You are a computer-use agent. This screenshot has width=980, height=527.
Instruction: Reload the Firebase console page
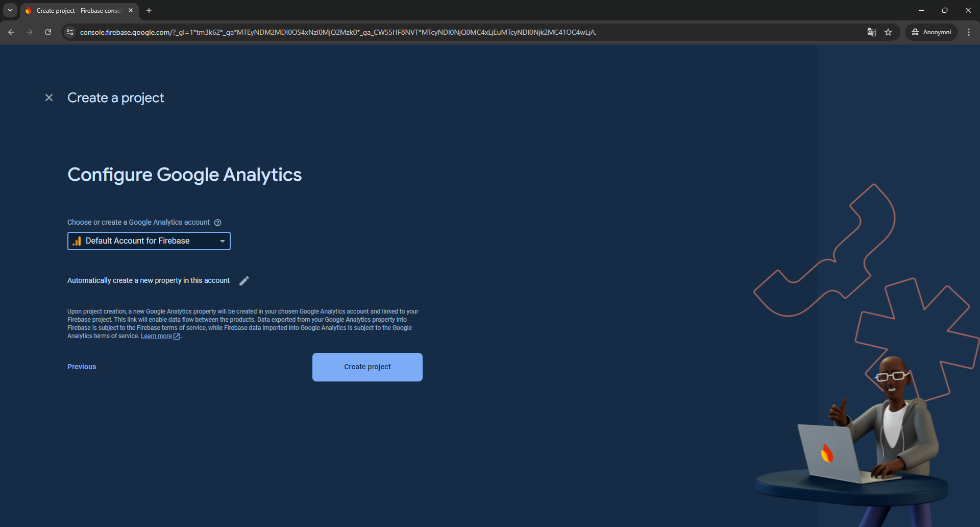coord(48,32)
